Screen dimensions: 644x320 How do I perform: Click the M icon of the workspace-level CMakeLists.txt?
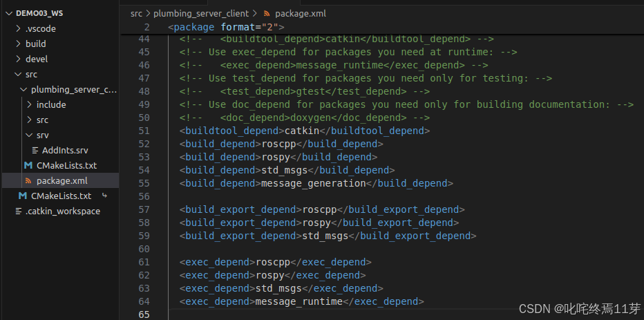[23, 196]
